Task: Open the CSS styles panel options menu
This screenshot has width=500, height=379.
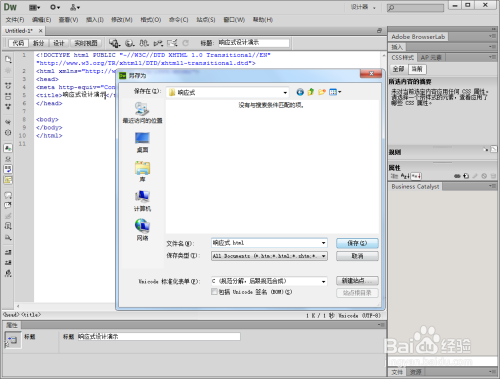Action: coord(493,57)
